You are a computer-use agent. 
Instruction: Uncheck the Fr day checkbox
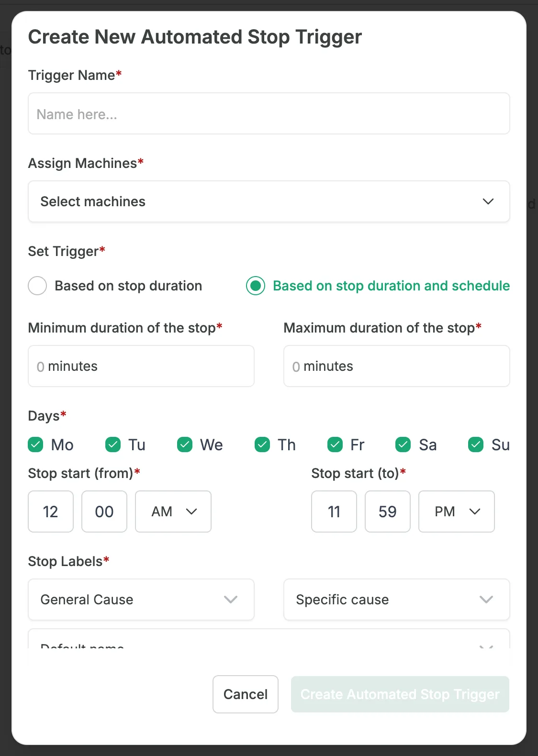pos(335,445)
